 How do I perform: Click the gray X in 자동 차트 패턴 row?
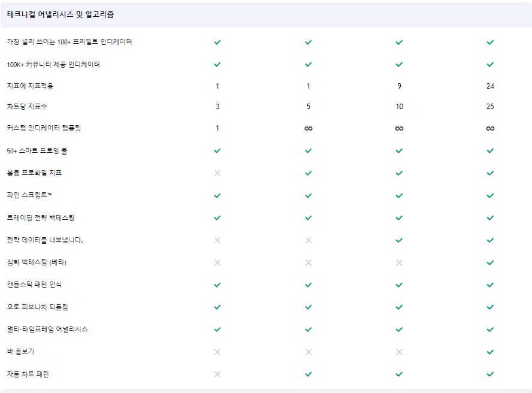[x=217, y=374]
